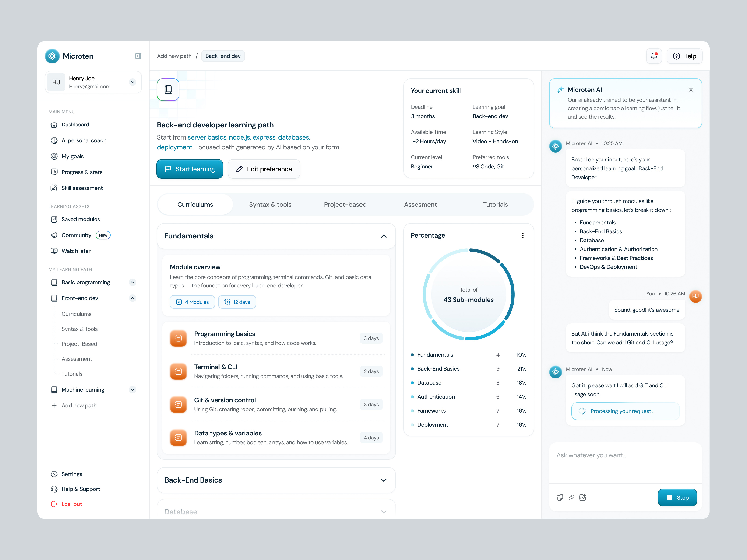The height and width of the screenshot is (560, 747).
Task: Open the Percentage chart options menu
Action: [523, 235]
